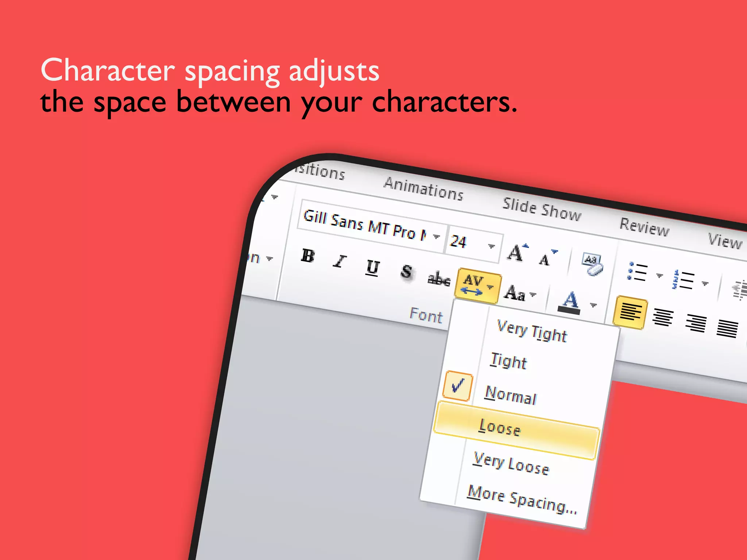
Task: Expand the Bullets dropdown arrow
Action: (x=659, y=275)
